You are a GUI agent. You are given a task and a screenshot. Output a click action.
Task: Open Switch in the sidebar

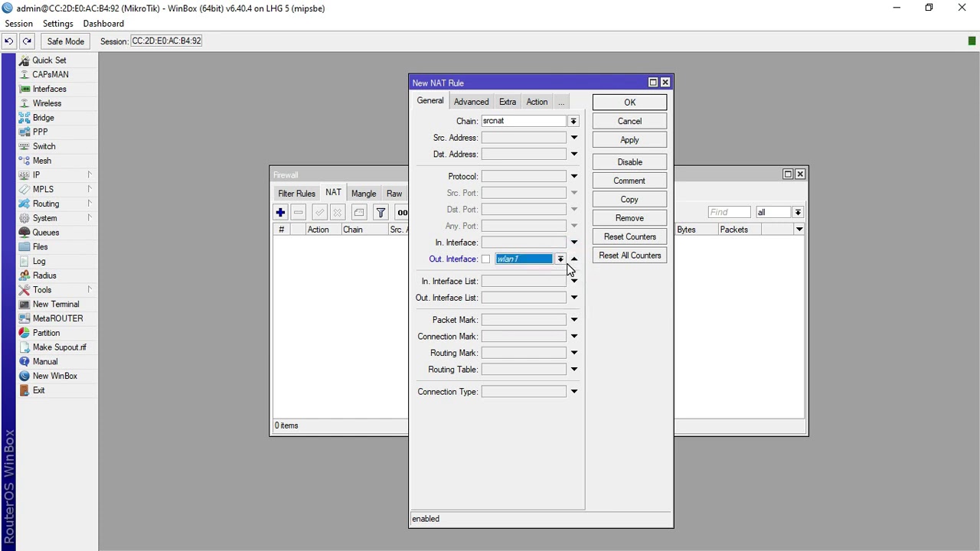44,146
